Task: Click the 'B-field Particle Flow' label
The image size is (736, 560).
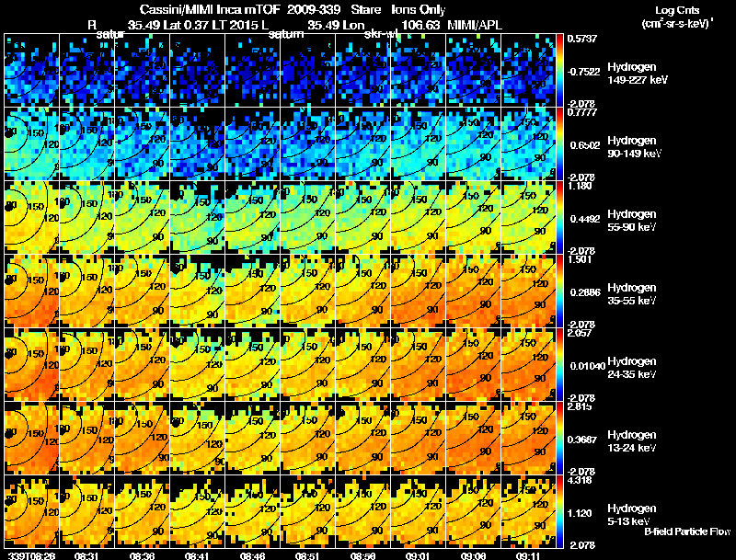Action: tap(687, 531)
